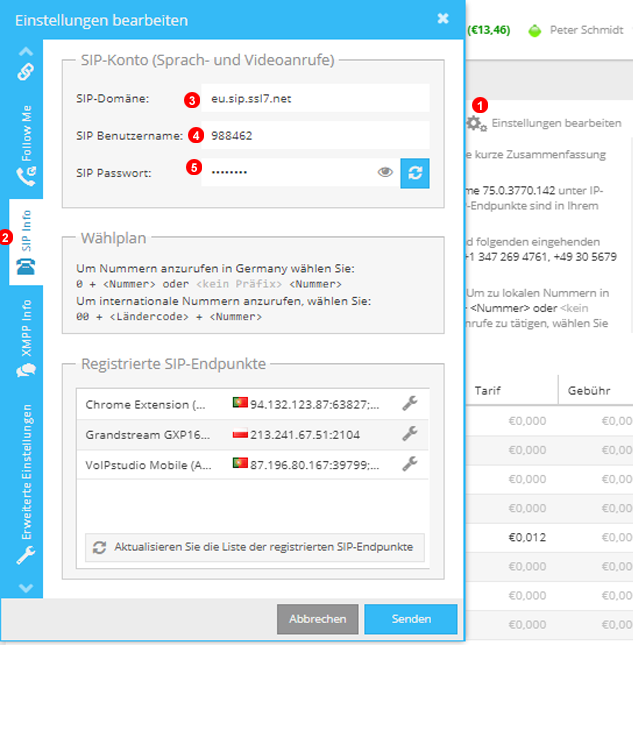Viewport: 634px width, 743px height.
Task: Regenerate the SIP password
Action: pos(415,173)
